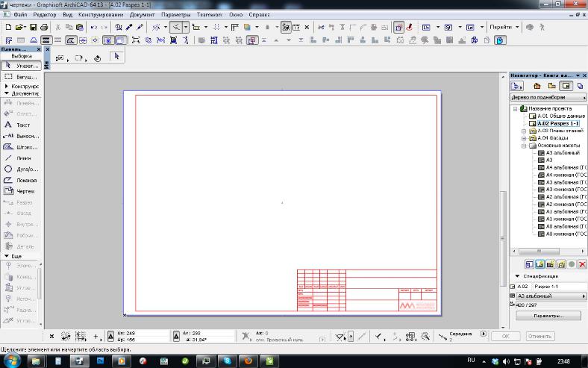The height and width of the screenshot is (368, 588).
Task: Select the Line tool (Линия)
Action: [18, 158]
